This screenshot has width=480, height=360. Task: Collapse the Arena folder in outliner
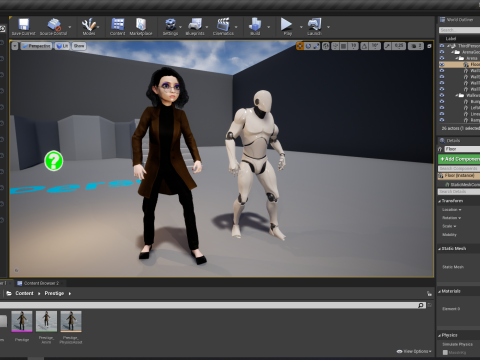457,58
